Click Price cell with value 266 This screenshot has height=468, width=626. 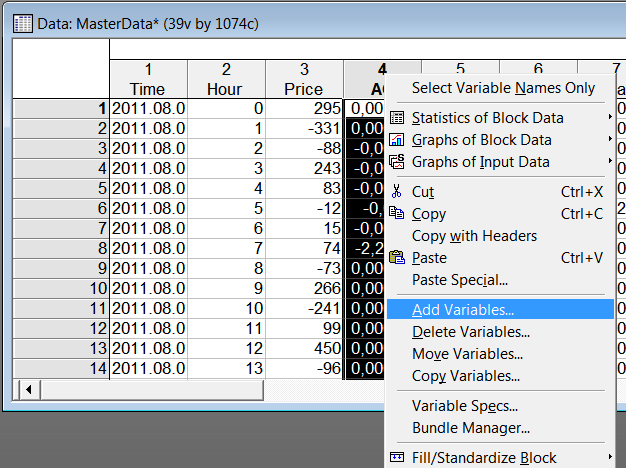point(304,288)
